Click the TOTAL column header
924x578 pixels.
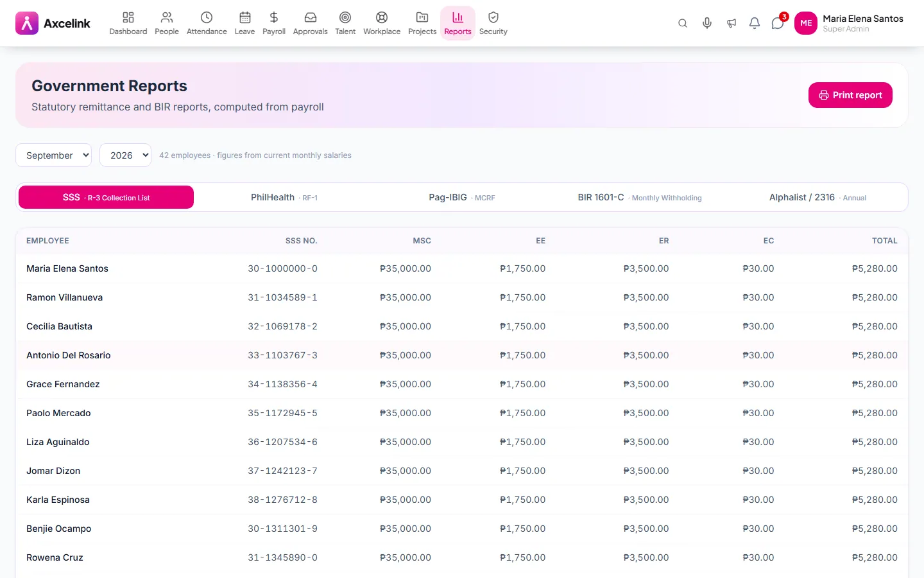884,241
